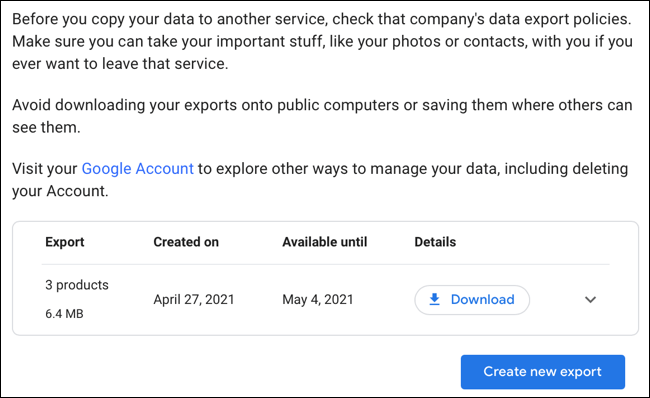The height and width of the screenshot is (398, 650).
Task: Click the 3 products export entry
Action: (x=77, y=285)
